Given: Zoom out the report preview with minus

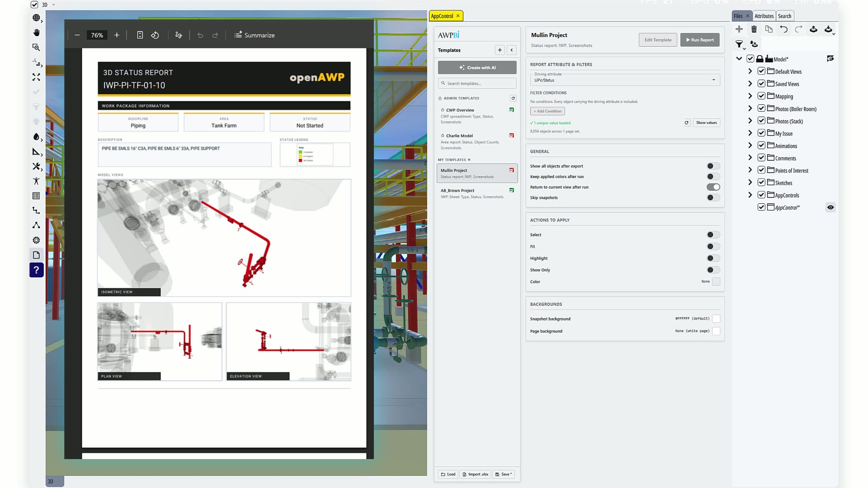Looking at the screenshot, I should 77,35.
